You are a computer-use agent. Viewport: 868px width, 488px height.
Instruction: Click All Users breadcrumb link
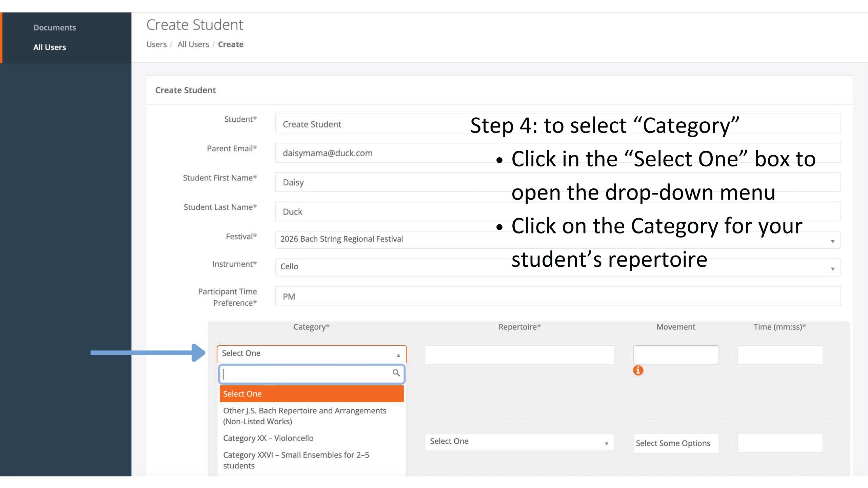click(x=193, y=44)
